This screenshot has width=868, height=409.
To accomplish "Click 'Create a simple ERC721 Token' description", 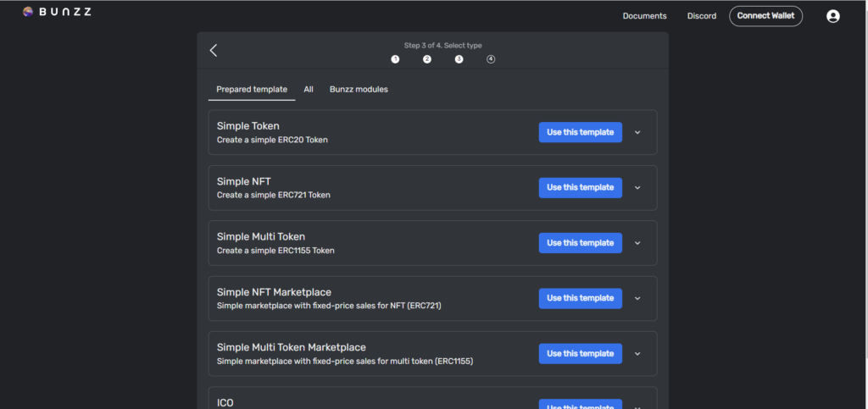I will [x=274, y=195].
